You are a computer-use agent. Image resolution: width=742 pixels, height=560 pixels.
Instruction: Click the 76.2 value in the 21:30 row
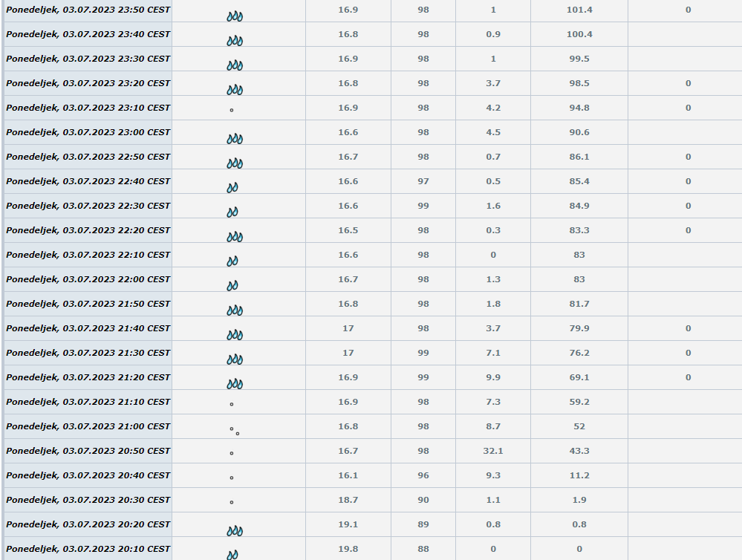pyautogui.click(x=579, y=353)
